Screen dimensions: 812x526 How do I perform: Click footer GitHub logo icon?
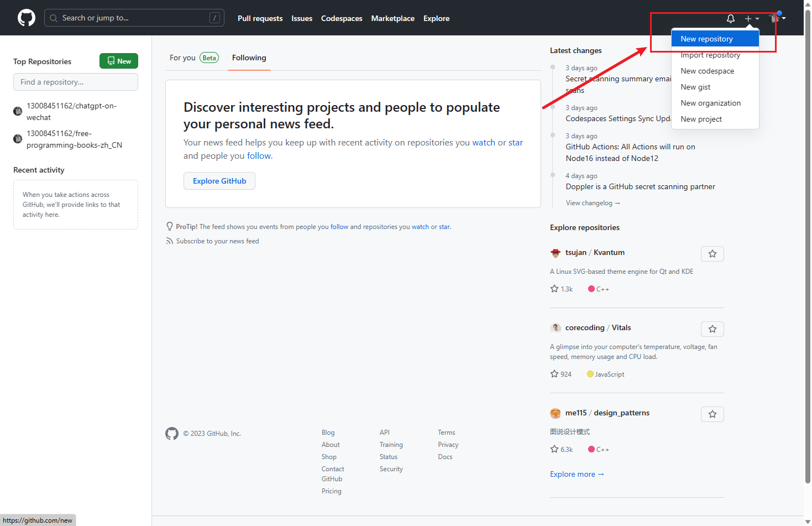tap(172, 434)
